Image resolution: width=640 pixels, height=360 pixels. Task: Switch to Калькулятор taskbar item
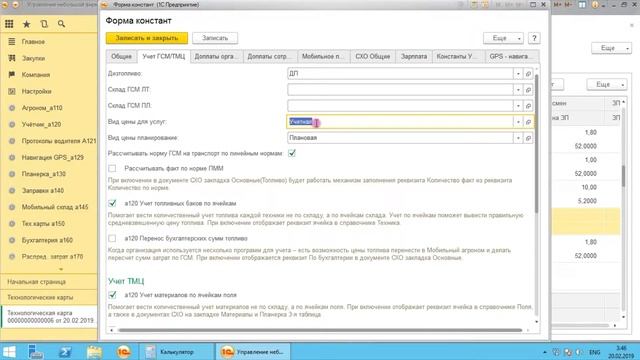point(176,351)
